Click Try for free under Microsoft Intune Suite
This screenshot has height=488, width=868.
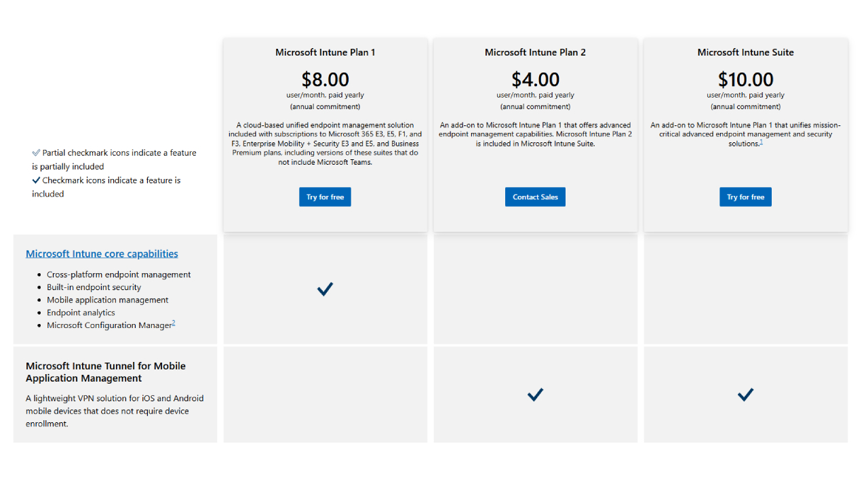tap(745, 197)
